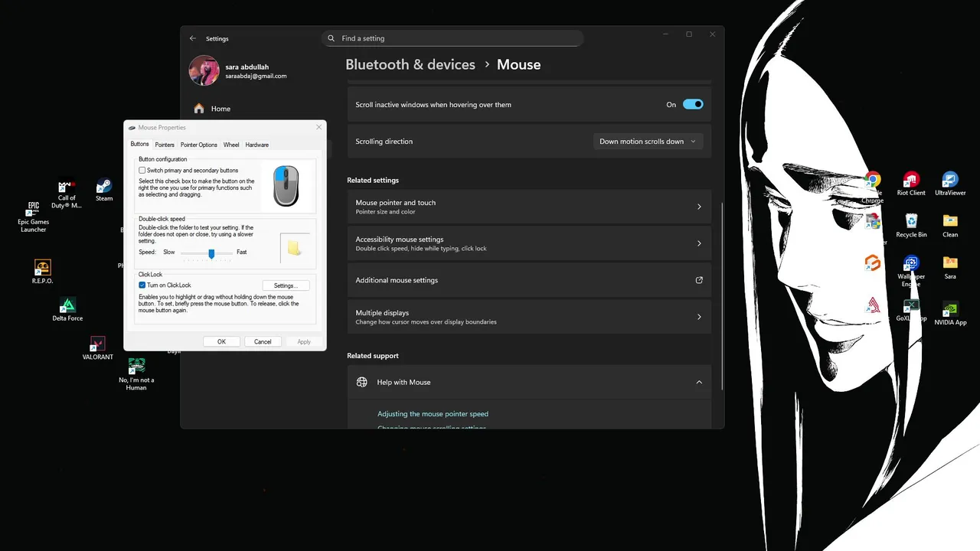Collapse the Help with Mouse section
The image size is (980, 551).
(699, 382)
